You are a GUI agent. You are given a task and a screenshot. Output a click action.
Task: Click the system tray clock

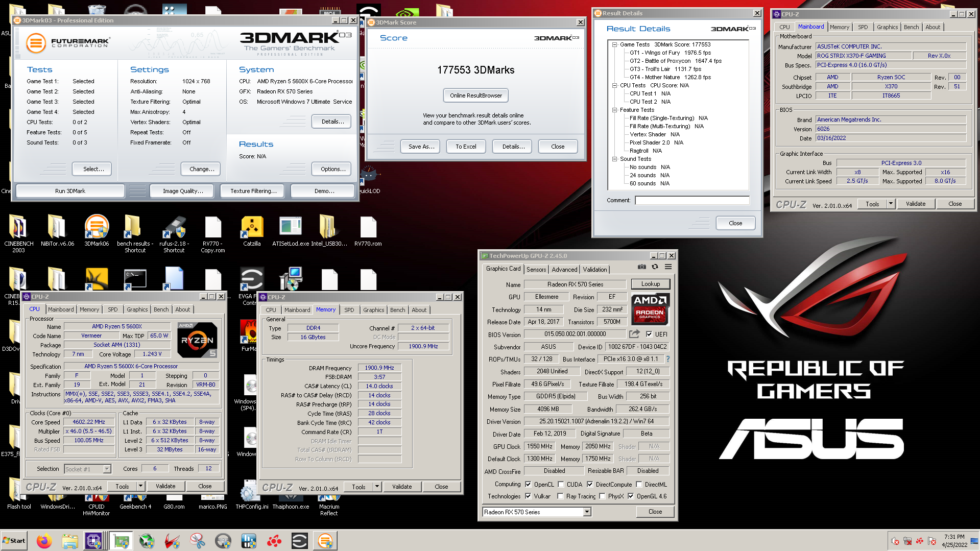(954, 541)
